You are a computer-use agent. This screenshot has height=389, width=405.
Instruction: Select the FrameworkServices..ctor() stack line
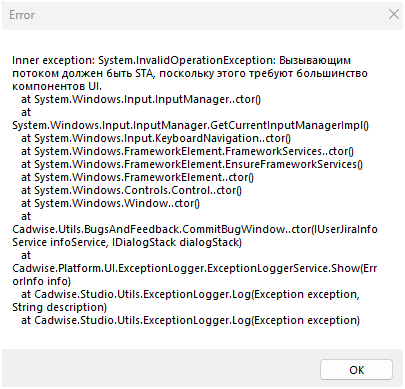[187, 151]
